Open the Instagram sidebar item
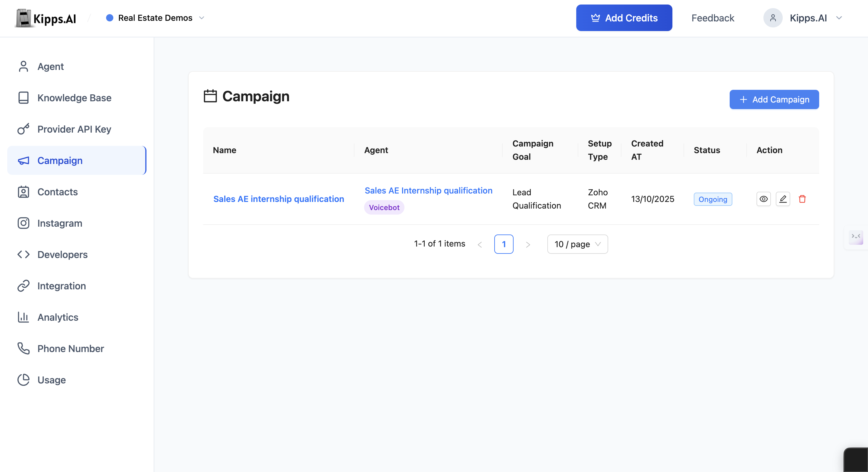The image size is (868, 472). tap(60, 223)
